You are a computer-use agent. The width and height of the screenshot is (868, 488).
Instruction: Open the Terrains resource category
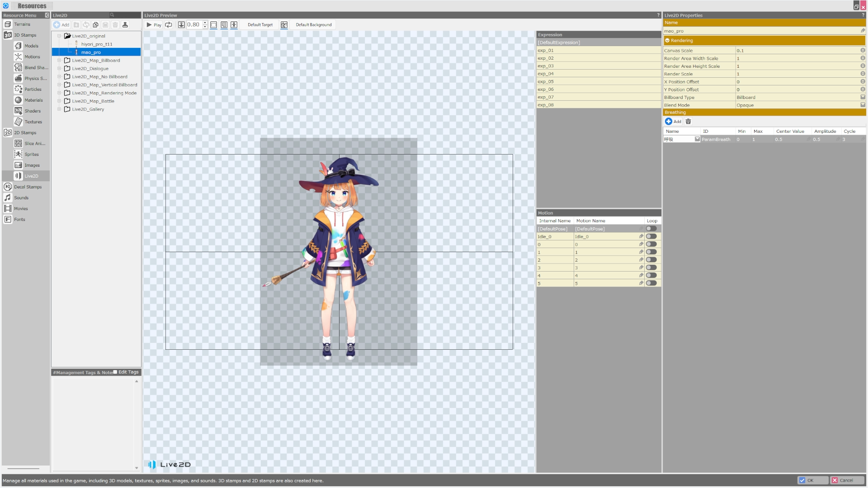22,24
